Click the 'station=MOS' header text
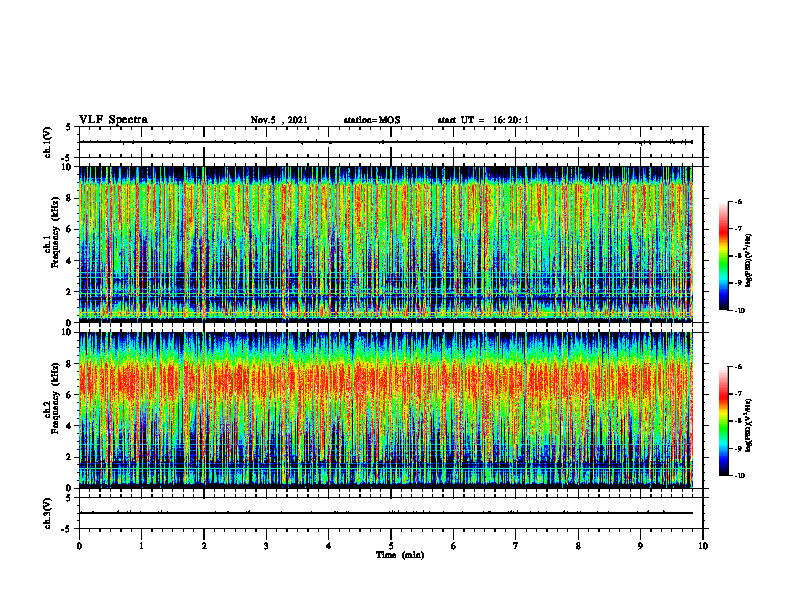The width and height of the screenshot is (792, 612). tap(372, 120)
